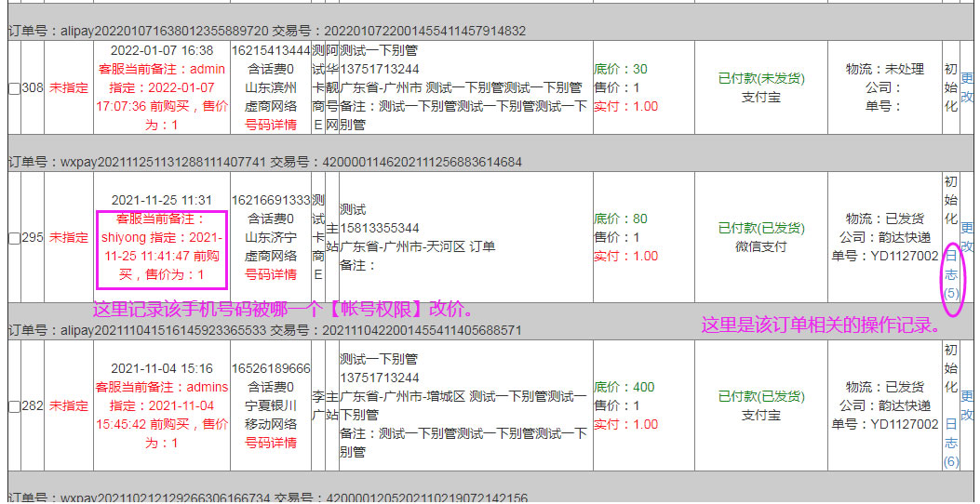Image resolution: width=980 pixels, height=504 pixels.
Task: Select 物流：未处理 logistics text
Action: tap(884, 69)
